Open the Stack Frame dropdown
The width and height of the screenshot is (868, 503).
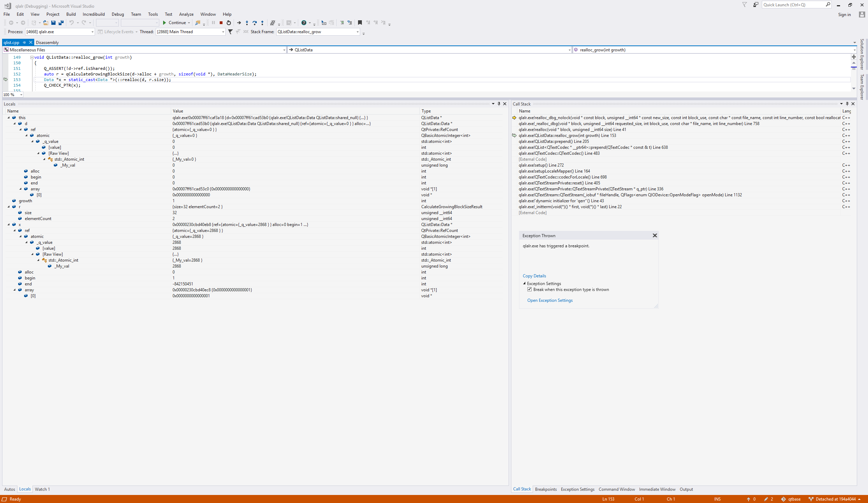tap(357, 32)
